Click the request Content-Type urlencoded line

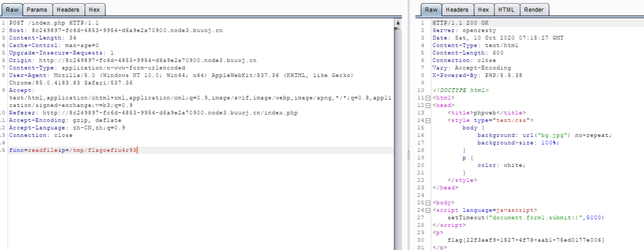point(97,68)
